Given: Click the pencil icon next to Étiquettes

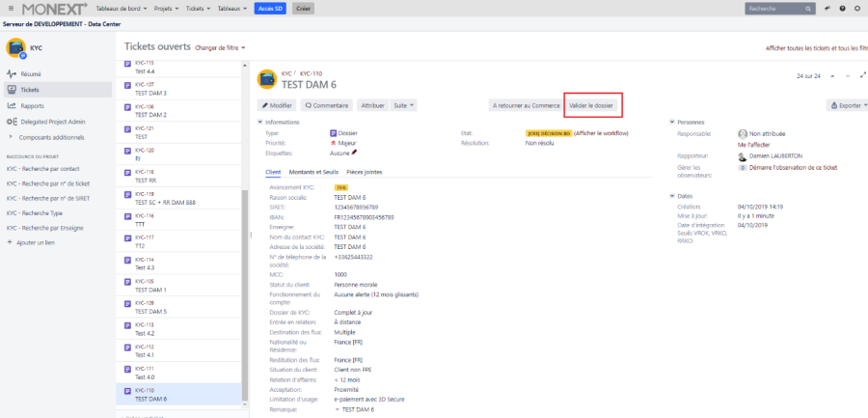Looking at the screenshot, I should pos(354,153).
